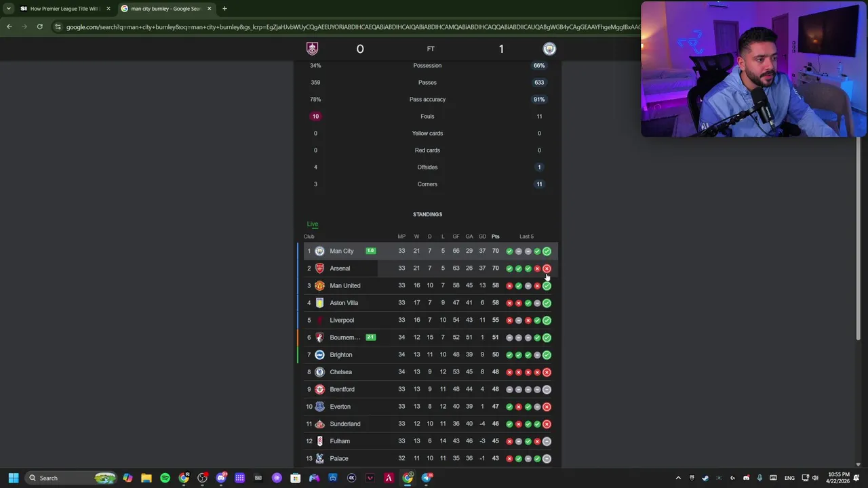Click the Aston Villa club logo
Screen dimensions: 868x488
pos(319,303)
